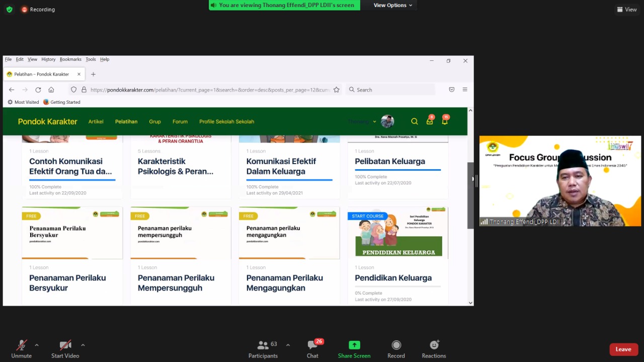Unmute the microphone in Zoom
The width and height of the screenshot is (644, 362).
click(22, 349)
